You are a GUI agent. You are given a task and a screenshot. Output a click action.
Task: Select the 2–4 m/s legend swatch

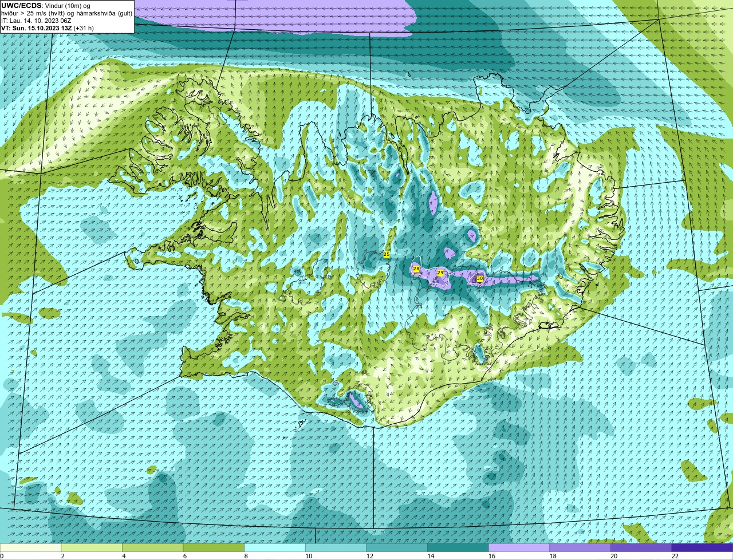pos(92,547)
